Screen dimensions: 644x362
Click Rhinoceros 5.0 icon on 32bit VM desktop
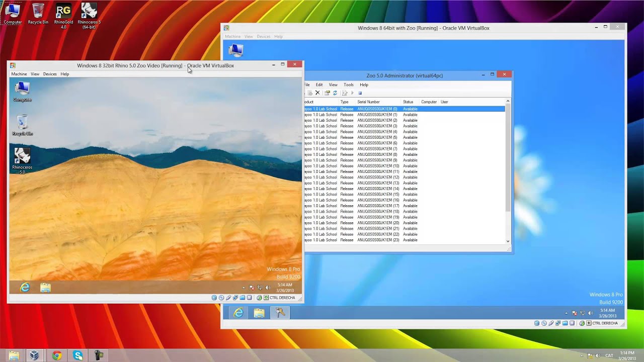coord(22,161)
